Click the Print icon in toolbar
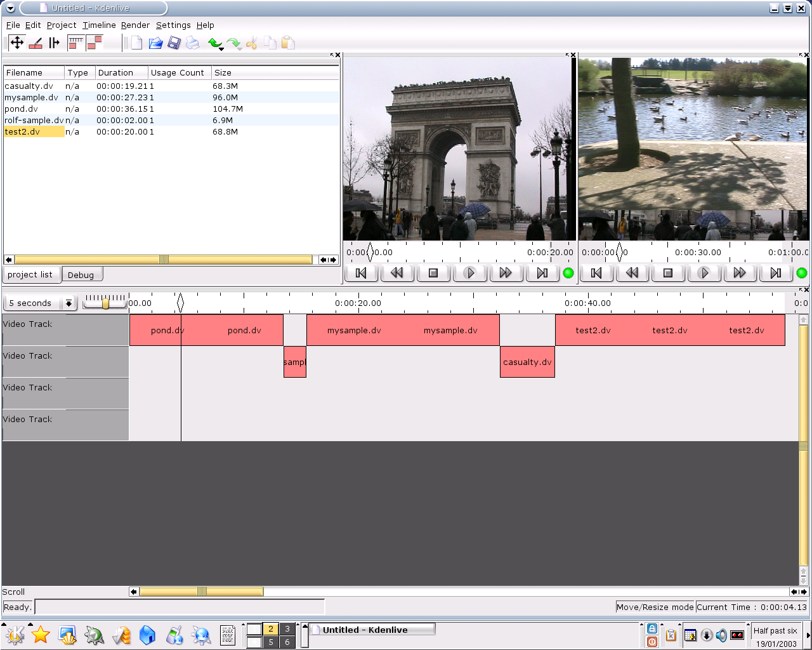Image resolution: width=812 pixels, height=650 pixels. (x=192, y=43)
